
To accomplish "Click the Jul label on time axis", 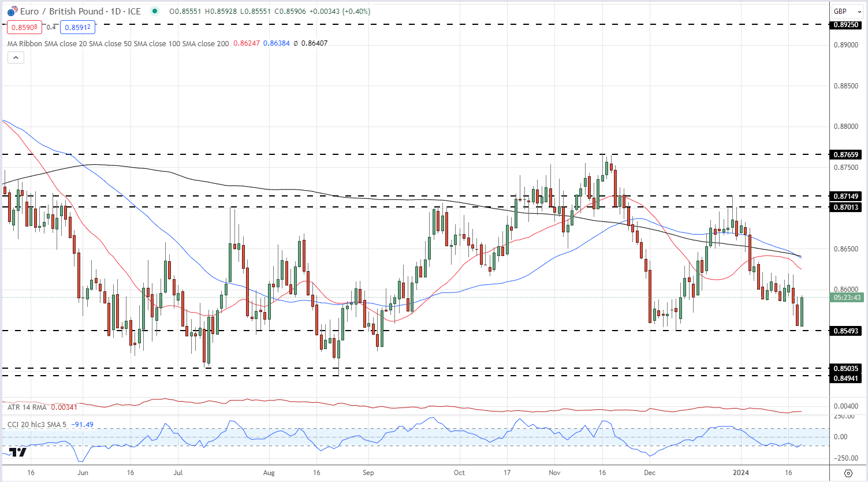I will (178, 473).
